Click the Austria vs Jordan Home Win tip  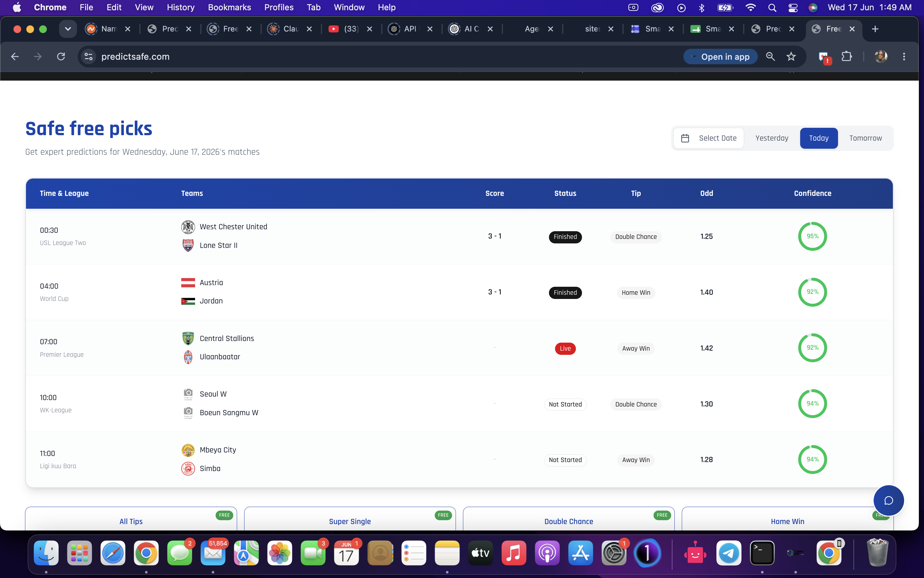[x=636, y=293]
